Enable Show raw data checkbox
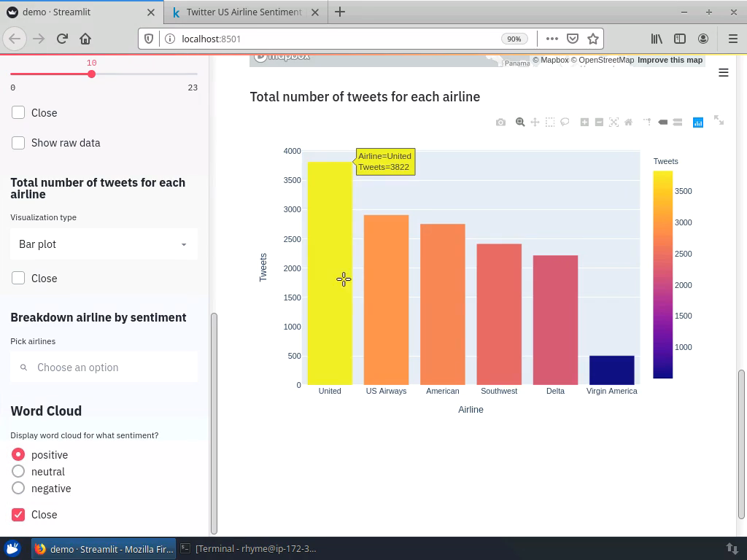Screen dimensions: 747x560 pyautogui.click(x=18, y=142)
